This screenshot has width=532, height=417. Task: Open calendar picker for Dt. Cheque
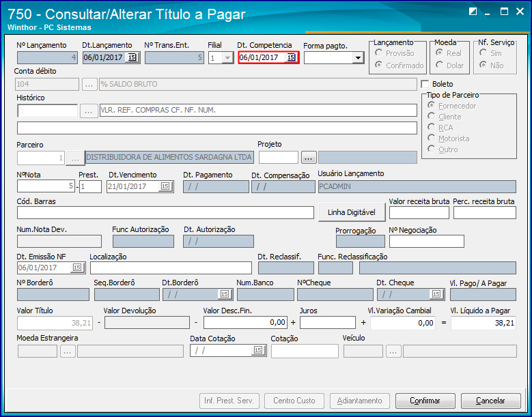[436, 294]
